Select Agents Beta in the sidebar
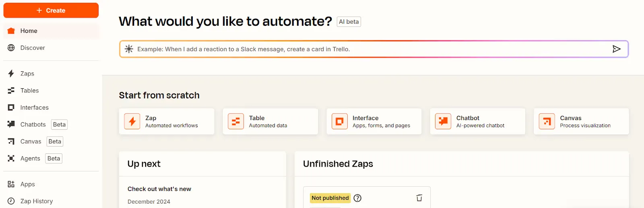 [x=51, y=159]
